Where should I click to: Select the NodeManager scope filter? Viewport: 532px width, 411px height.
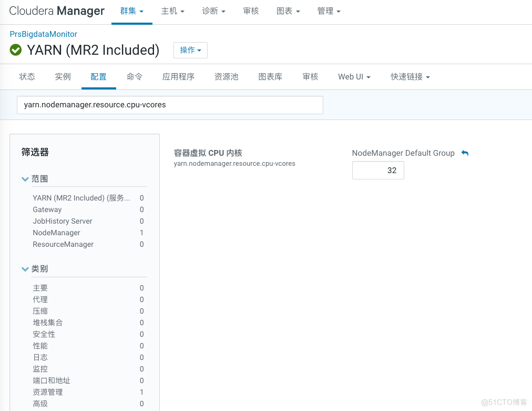[55, 233]
